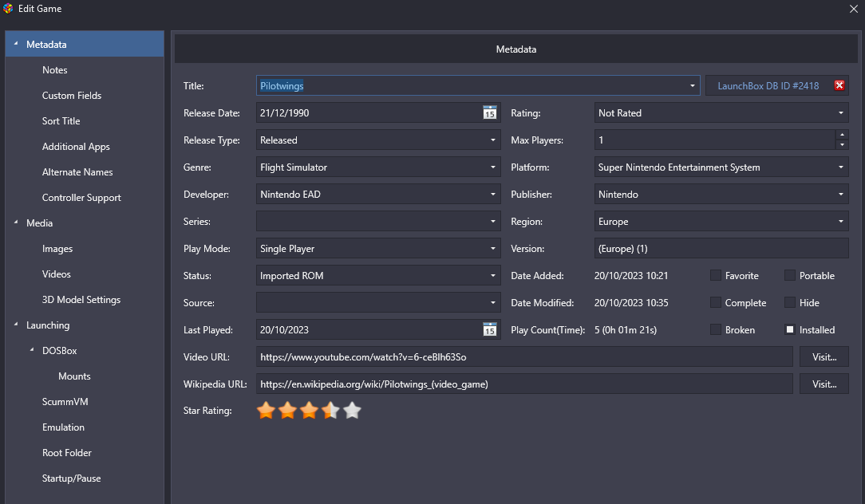This screenshot has width=865, height=504.
Task: Open the Release Date calendar picker
Action: [489, 113]
